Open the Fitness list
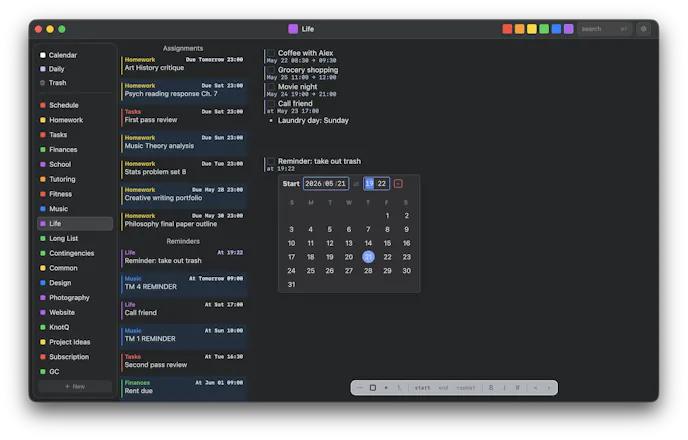 tap(75, 194)
